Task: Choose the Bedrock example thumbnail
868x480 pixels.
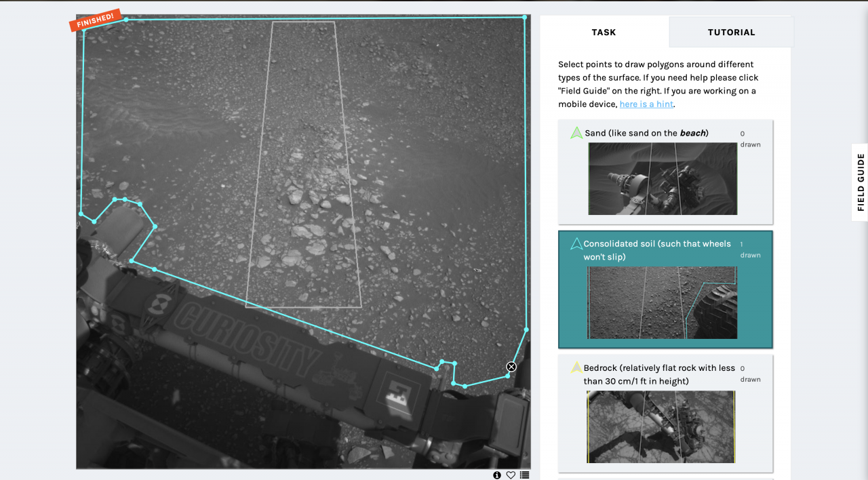Action: coord(661,426)
